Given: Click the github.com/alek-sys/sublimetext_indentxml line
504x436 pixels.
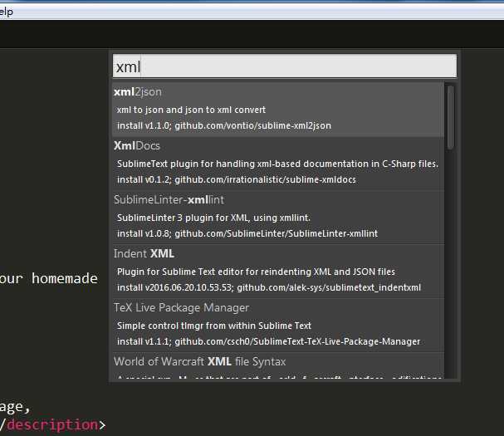Looking at the screenshot, I should (269, 287).
